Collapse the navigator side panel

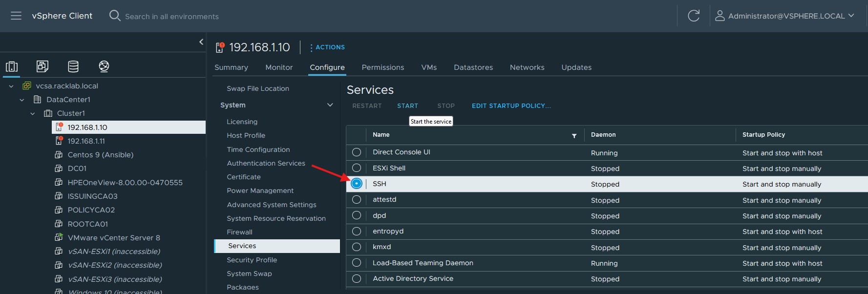(201, 42)
